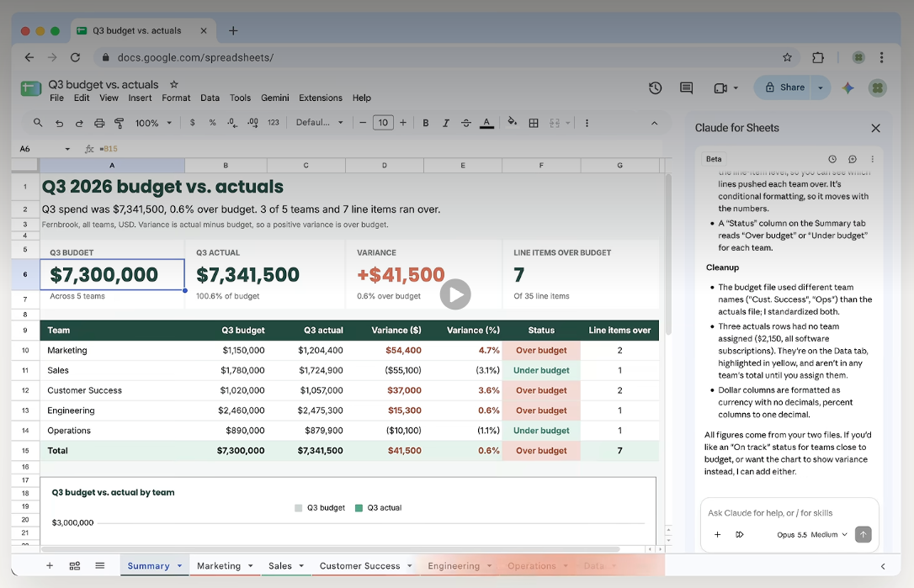Open the text color picker
914x588 pixels.
point(486,123)
